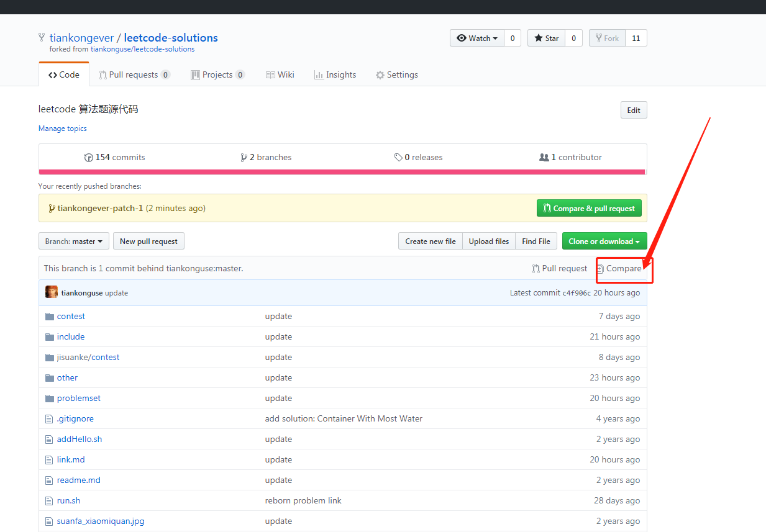Click the jisuanke folder icon
The height and width of the screenshot is (532, 766).
tap(50, 358)
